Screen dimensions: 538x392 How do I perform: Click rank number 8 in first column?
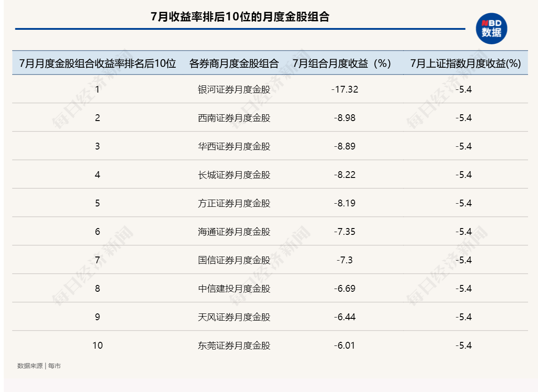point(98,289)
